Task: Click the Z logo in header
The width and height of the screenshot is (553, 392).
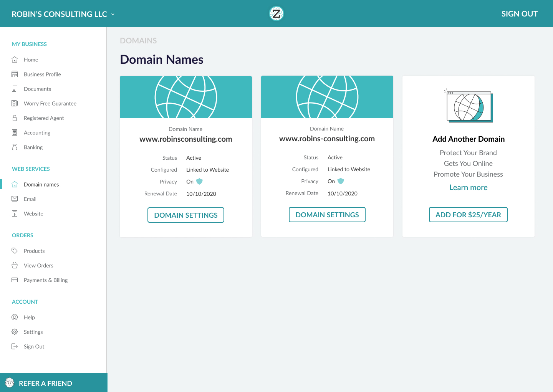Action: 276,13
